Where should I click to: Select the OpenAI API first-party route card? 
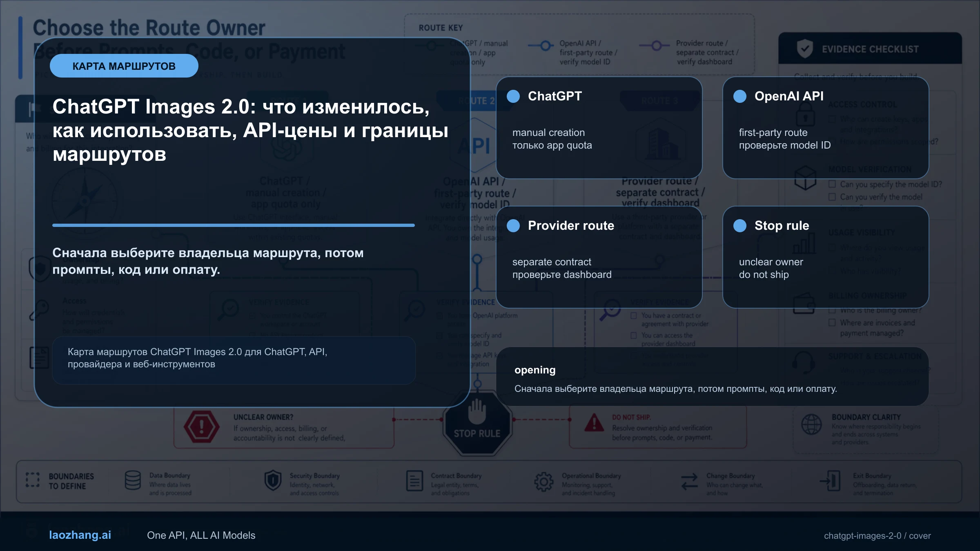coord(826,128)
